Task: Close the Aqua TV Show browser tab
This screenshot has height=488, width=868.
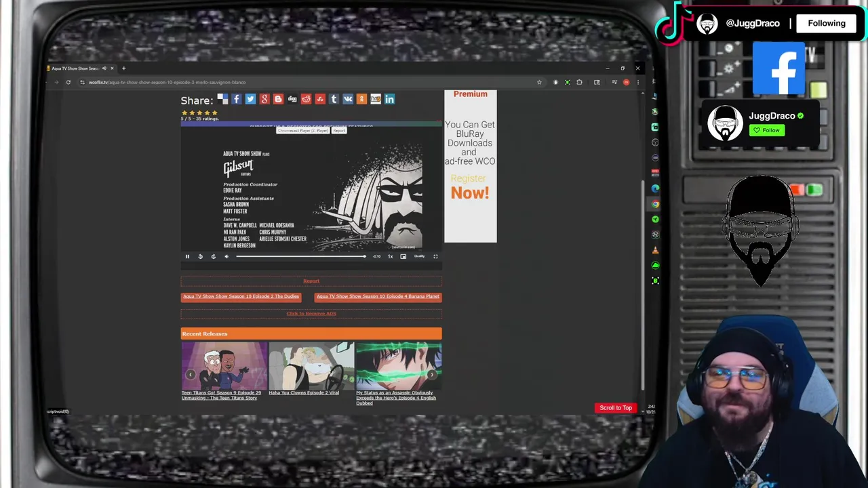Action: (112, 68)
